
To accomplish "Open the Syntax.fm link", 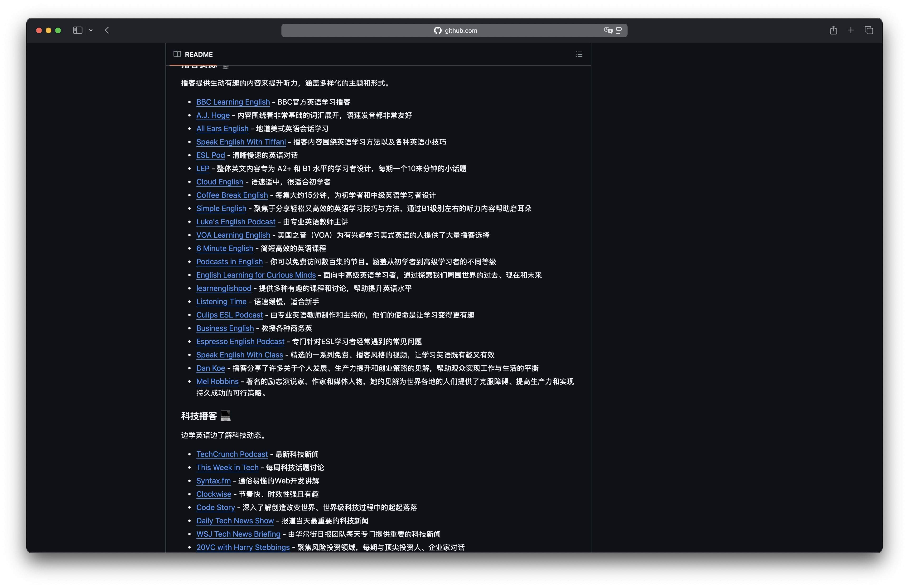I will 213,481.
